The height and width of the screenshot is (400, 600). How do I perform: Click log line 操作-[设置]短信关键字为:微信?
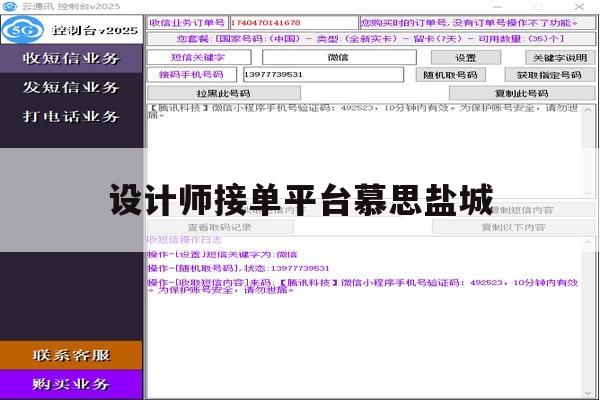click(x=222, y=254)
